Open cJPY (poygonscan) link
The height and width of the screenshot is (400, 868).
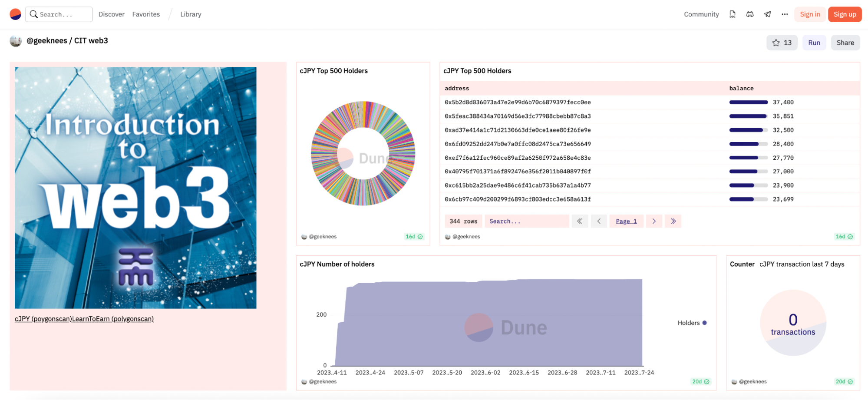43,319
